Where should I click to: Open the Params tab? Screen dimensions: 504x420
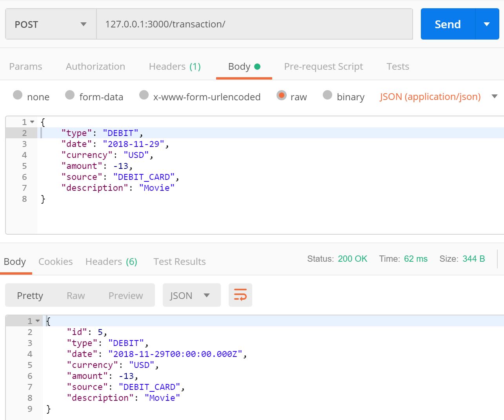[25, 67]
